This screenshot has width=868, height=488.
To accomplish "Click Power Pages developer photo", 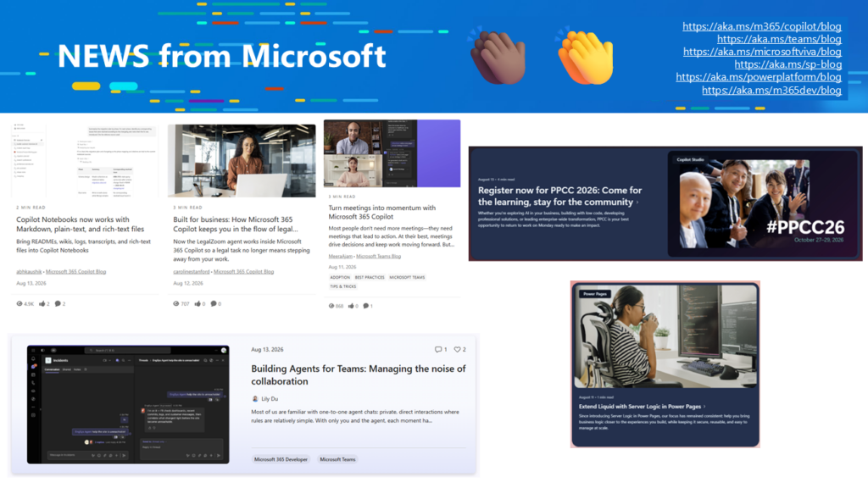I will tap(665, 336).
